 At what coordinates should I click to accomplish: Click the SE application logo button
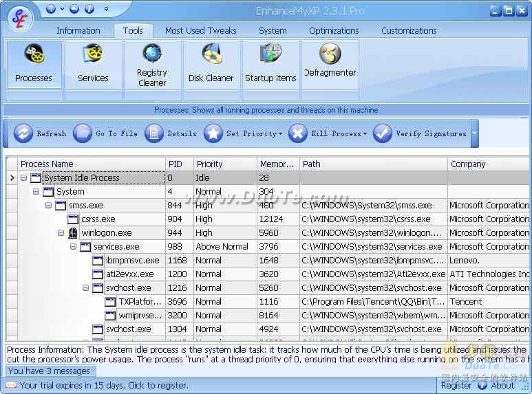[19, 19]
